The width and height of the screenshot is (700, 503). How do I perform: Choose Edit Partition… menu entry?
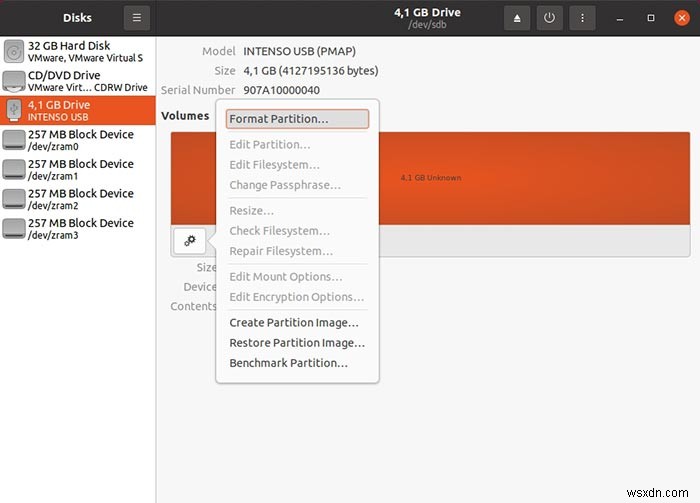coord(297,145)
